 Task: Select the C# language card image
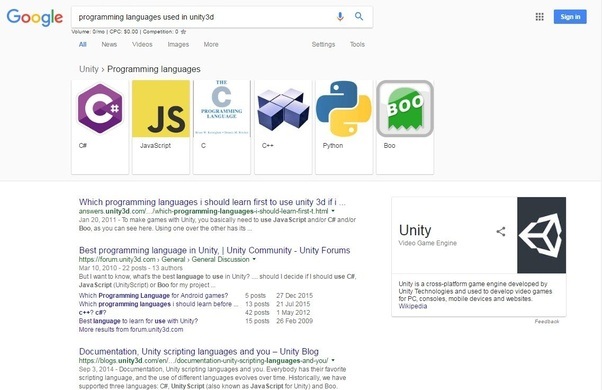tap(100, 109)
